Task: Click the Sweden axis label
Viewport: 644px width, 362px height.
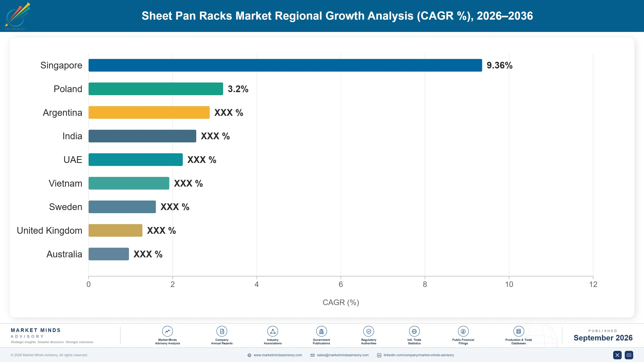Action: [65, 207]
